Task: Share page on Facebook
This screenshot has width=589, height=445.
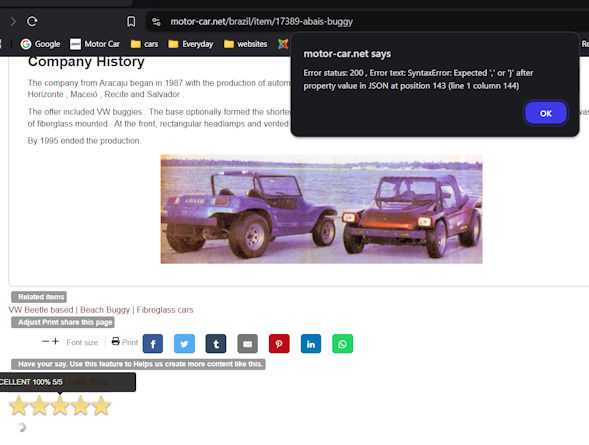Action: (x=153, y=344)
